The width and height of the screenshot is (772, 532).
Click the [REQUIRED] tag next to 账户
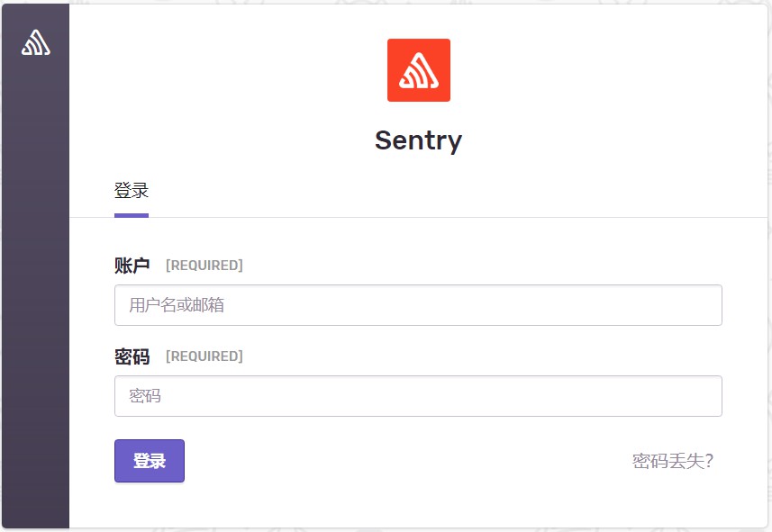point(204,265)
